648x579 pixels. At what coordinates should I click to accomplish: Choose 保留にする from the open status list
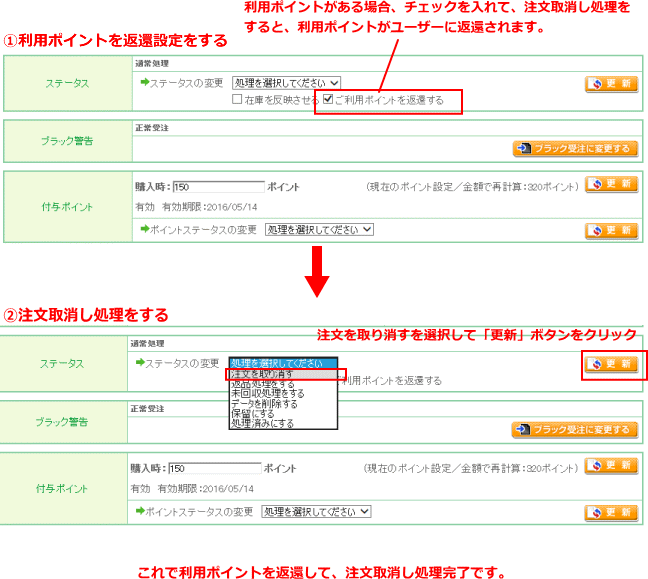(283, 414)
